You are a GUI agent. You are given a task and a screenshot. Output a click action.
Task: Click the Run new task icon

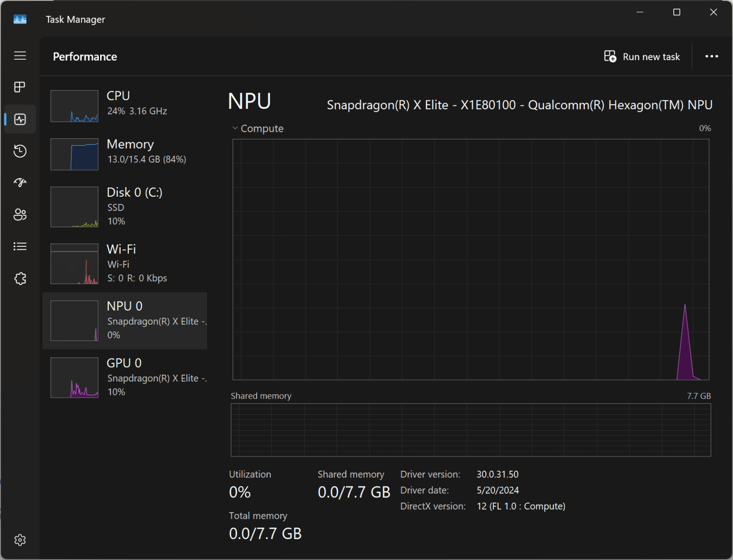tap(609, 56)
